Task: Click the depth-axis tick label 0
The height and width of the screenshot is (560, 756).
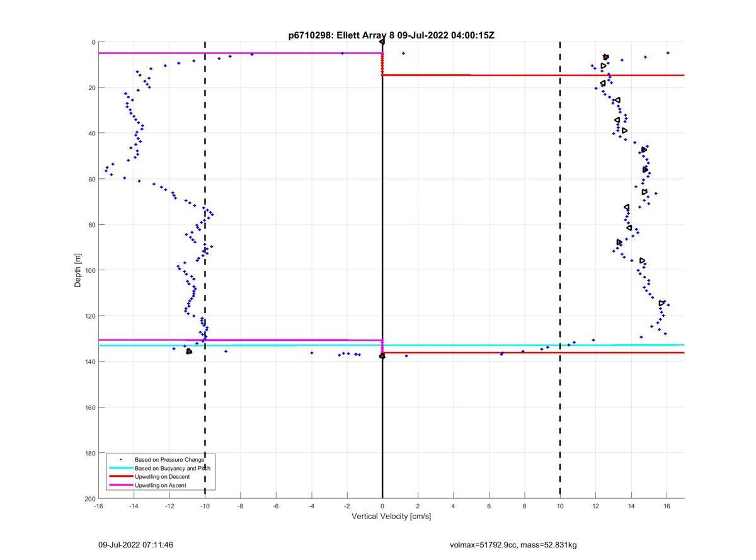Action: click(x=93, y=42)
